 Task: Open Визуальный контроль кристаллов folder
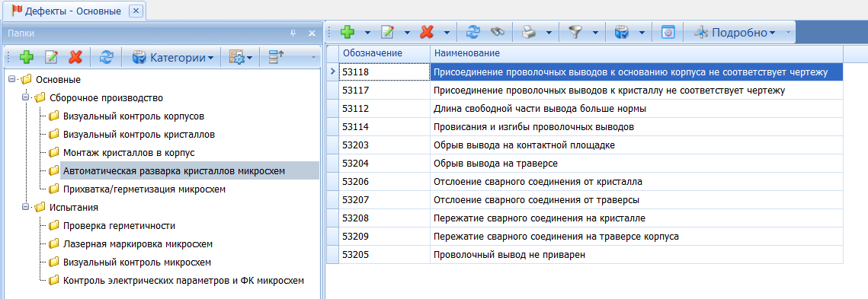click(139, 135)
